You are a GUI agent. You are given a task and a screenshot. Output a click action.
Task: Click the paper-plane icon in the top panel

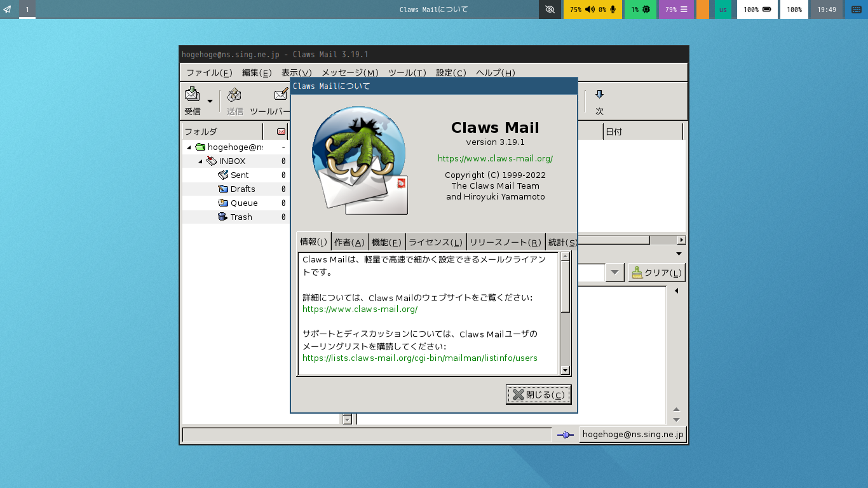tap(8, 10)
